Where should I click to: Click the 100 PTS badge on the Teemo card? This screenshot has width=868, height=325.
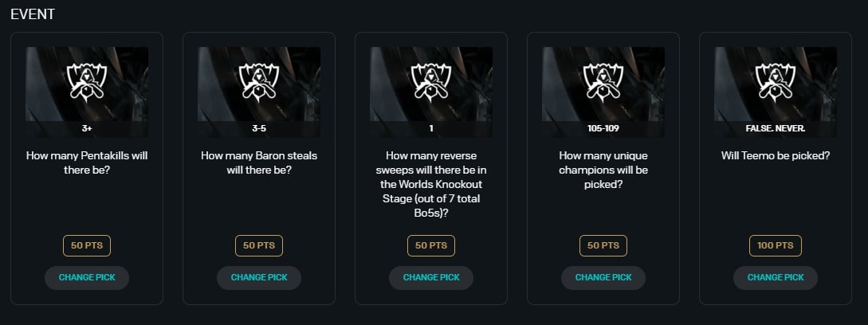[x=776, y=245]
